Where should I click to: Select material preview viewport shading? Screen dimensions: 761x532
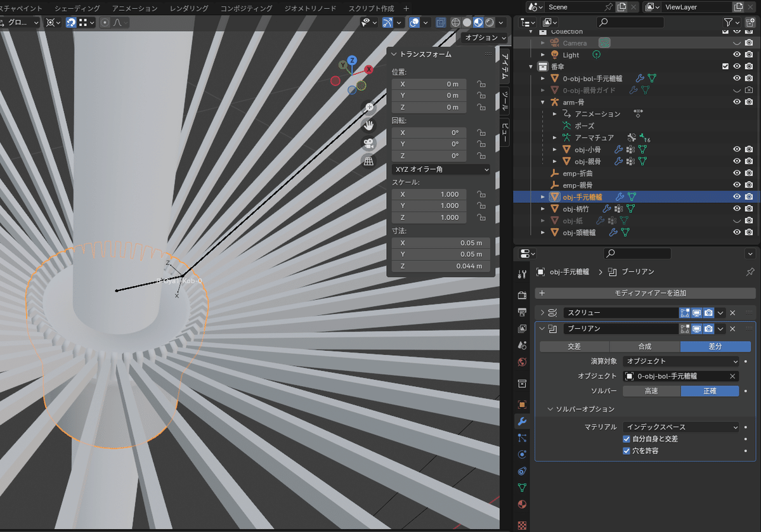[x=478, y=22]
